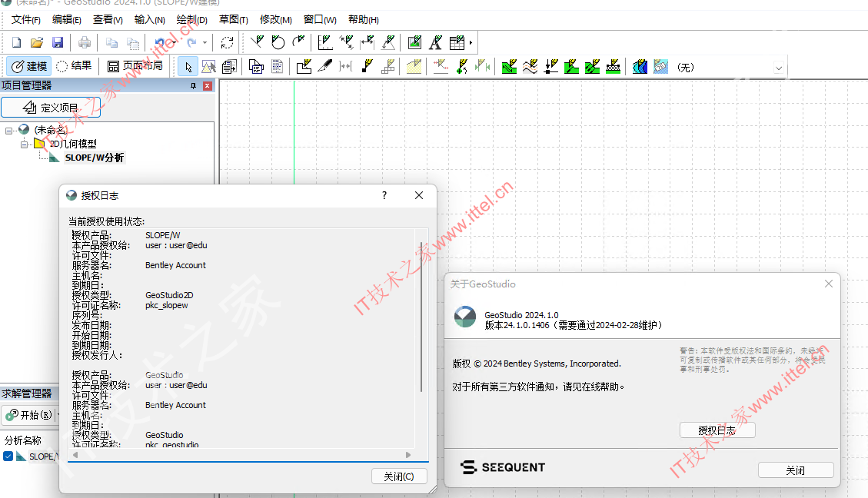Switch to 建模 modeling mode
The height and width of the screenshot is (498, 868).
29,66
